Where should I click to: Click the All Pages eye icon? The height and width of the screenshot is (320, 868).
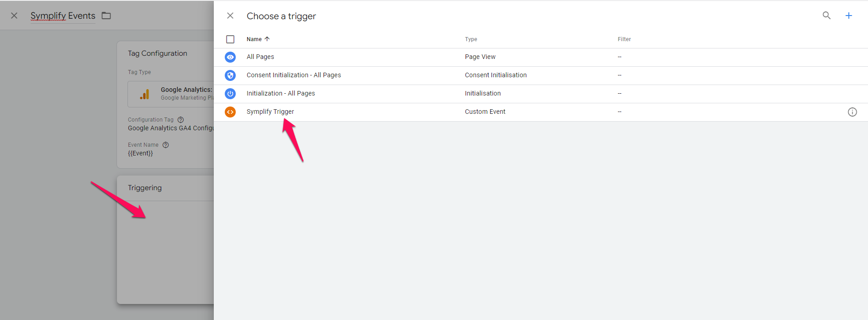[x=230, y=57]
